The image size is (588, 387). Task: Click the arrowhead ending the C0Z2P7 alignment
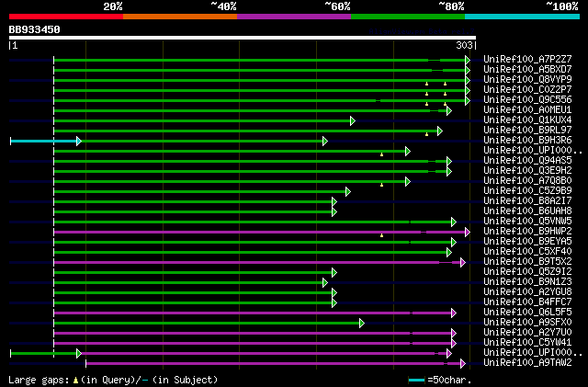pyautogui.click(x=468, y=90)
